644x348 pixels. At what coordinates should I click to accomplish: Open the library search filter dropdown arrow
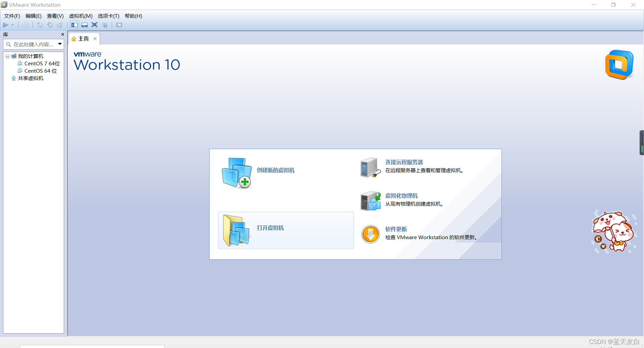pos(60,44)
